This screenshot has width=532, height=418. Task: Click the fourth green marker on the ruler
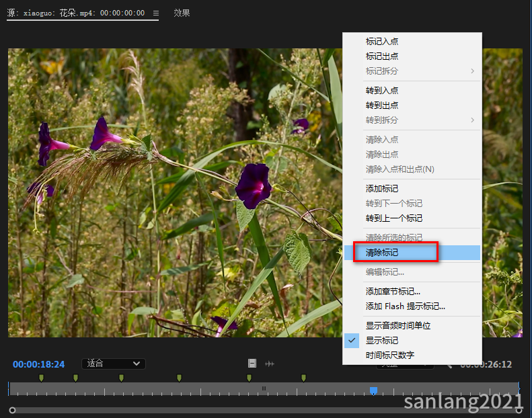point(179,378)
